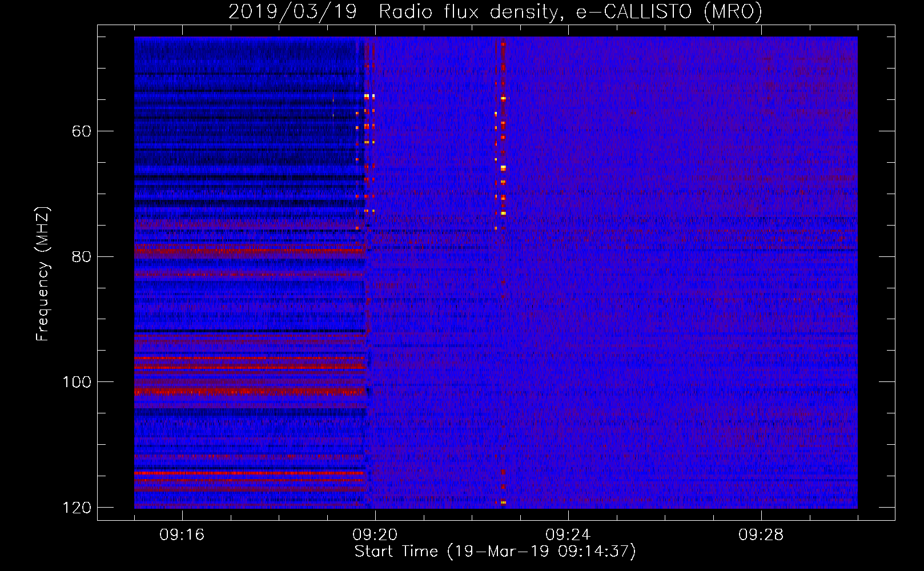
Task: Click the red interference band near 101 MHz
Action: (250, 392)
